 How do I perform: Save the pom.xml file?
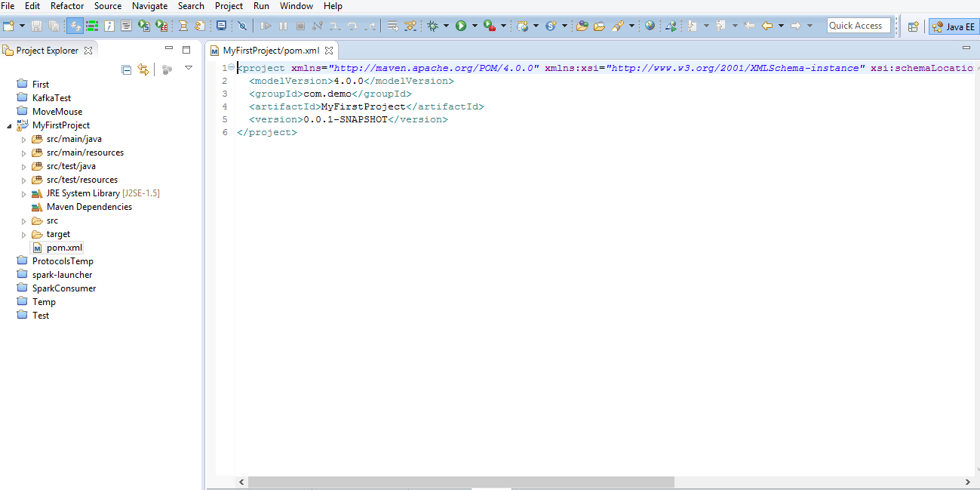click(x=36, y=25)
